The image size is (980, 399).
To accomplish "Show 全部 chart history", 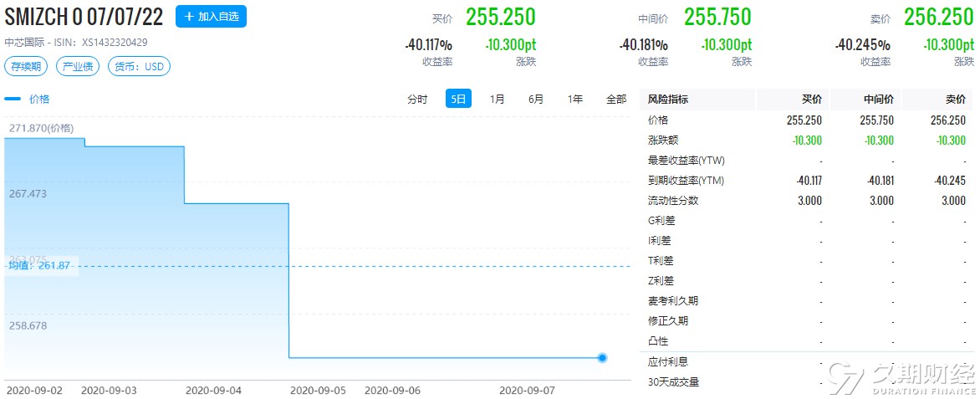I will 615,99.
